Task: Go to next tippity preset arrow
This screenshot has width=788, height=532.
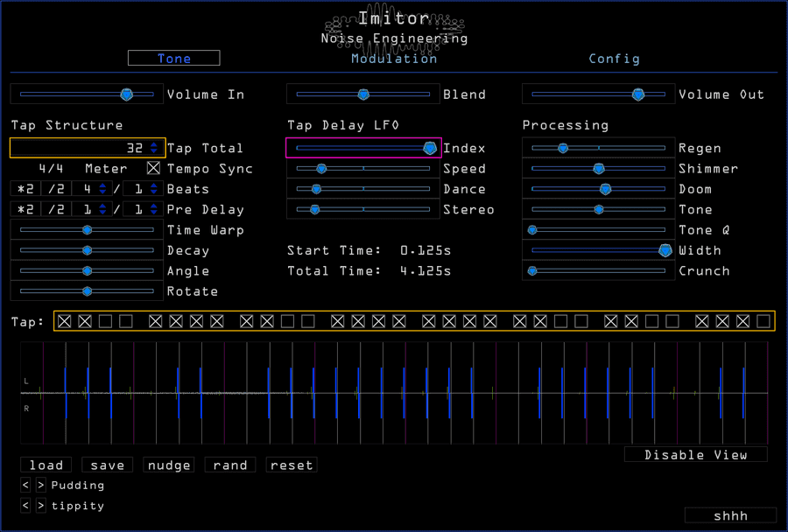Action: (41, 506)
